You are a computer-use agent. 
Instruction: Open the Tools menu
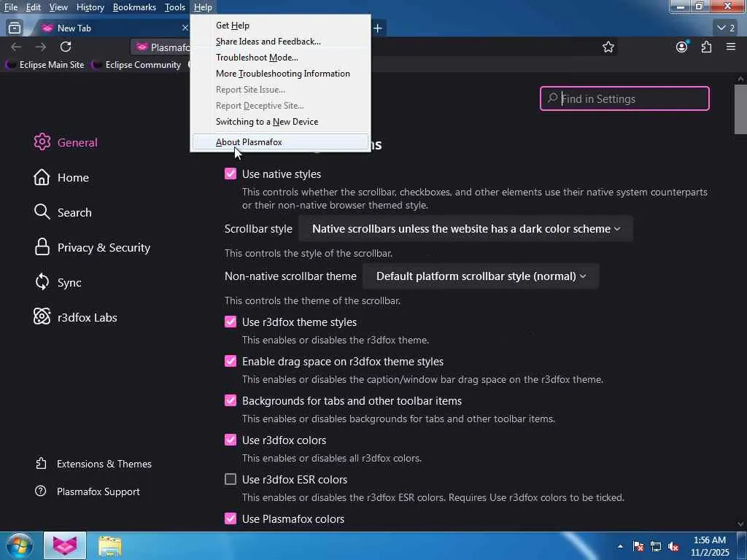(175, 7)
